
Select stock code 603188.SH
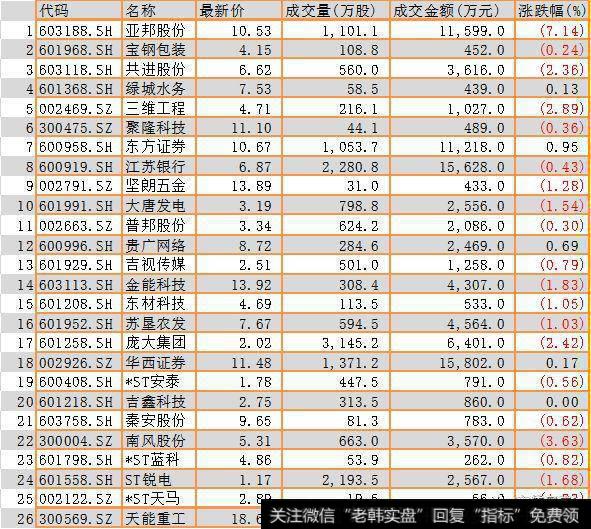pos(76,31)
